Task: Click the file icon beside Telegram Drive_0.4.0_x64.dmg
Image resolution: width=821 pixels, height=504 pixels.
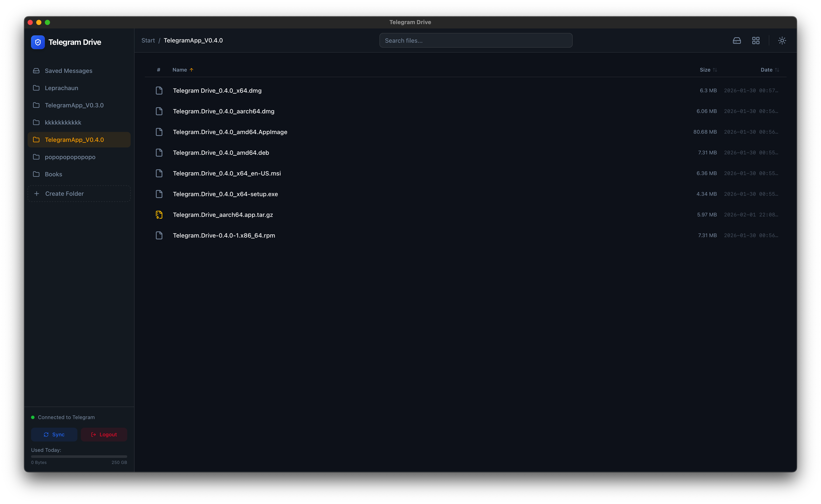Action: pyautogui.click(x=159, y=90)
